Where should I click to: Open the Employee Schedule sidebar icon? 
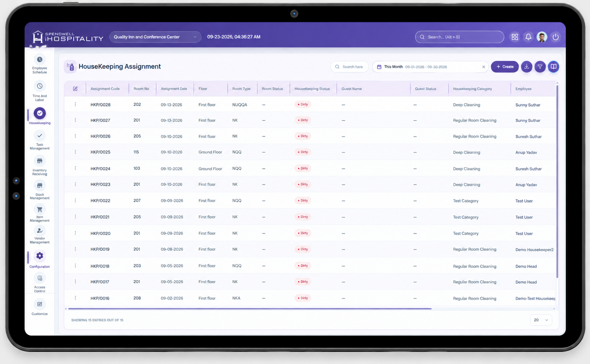[40, 60]
